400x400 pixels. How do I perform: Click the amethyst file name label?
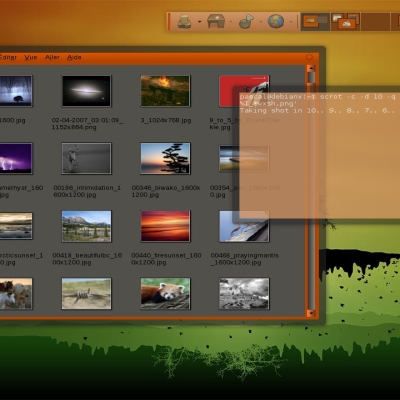tap(21, 191)
